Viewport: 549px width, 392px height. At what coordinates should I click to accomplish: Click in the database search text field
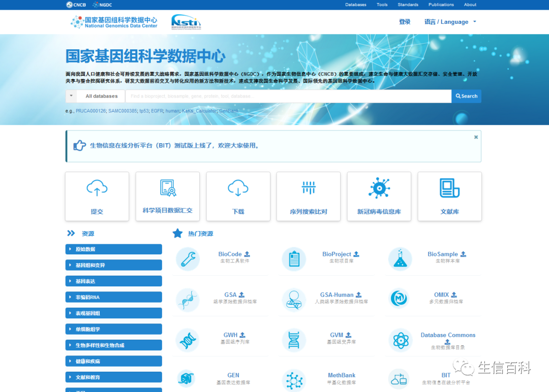click(x=289, y=96)
